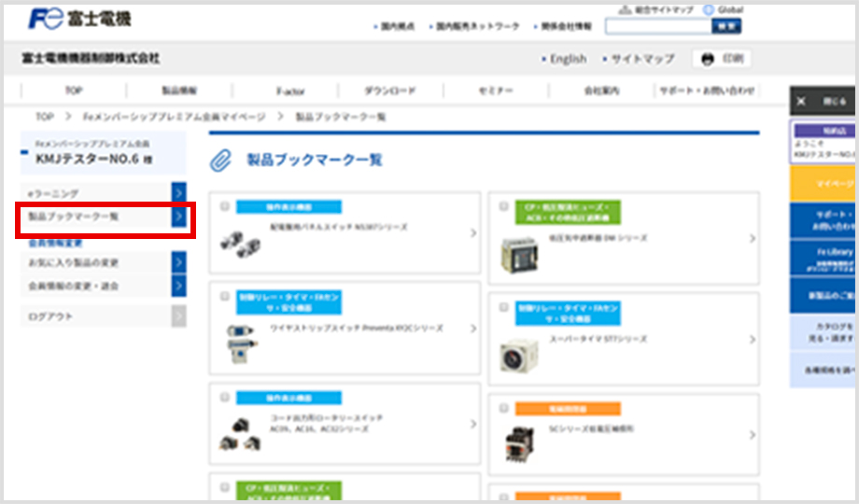Click the blue search button

(x=726, y=26)
